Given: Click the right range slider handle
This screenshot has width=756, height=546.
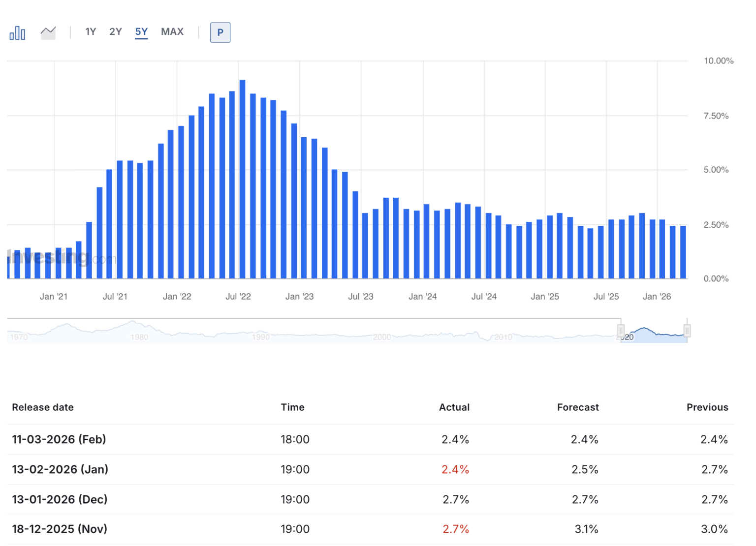Looking at the screenshot, I should 687,331.
